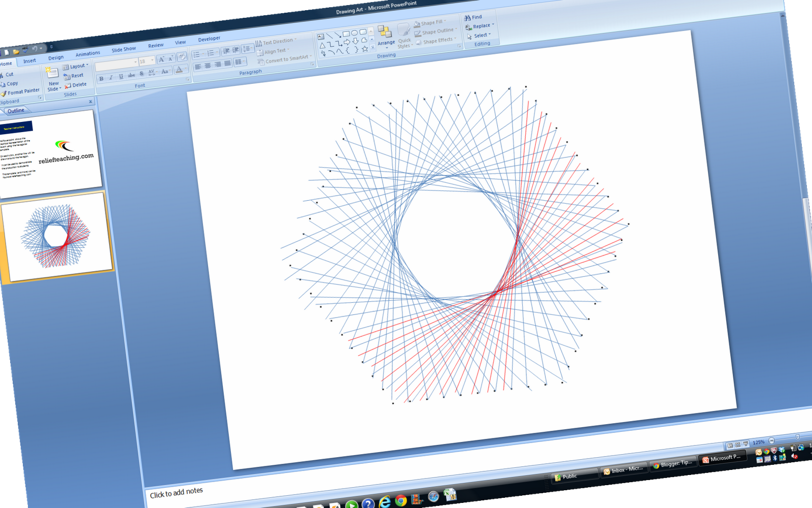This screenshot has width=812, height=508.
Task: Click the font name input box
Action: coord(116,64)
